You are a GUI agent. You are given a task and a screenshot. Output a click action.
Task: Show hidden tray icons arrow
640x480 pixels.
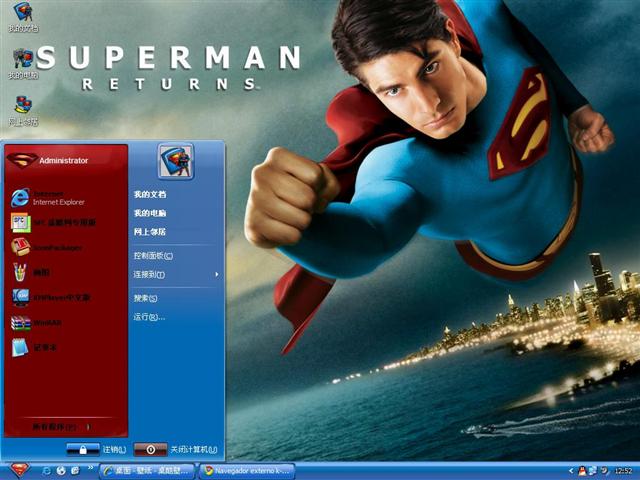(571, 471)
